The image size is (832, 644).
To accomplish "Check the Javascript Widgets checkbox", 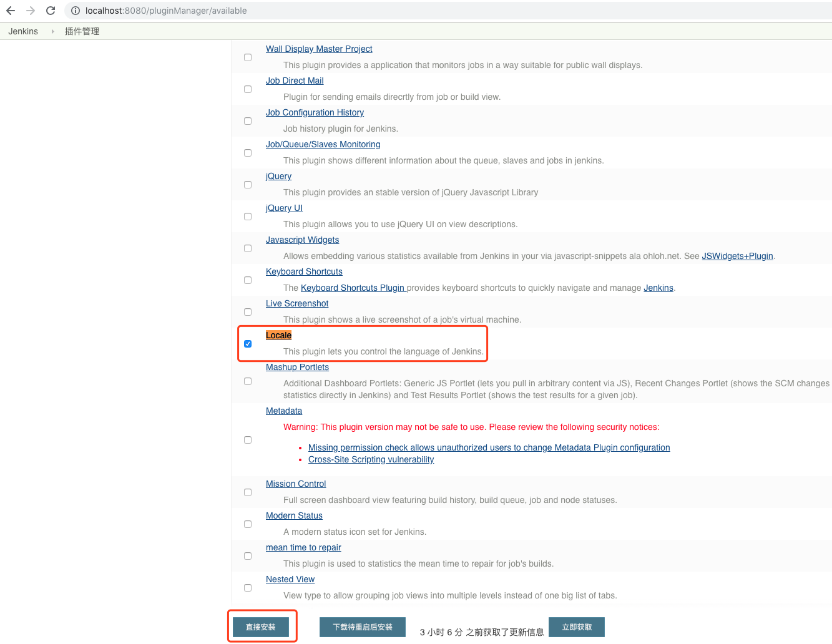I will tap(248, 248).
